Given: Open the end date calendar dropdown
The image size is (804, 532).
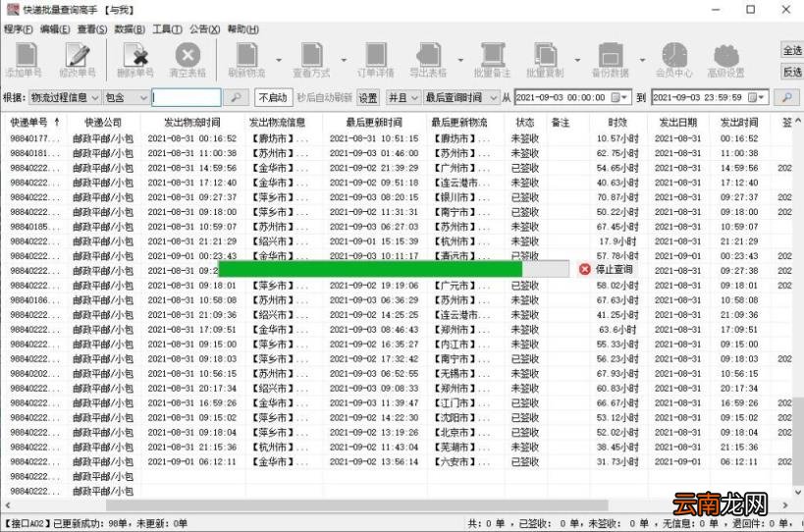Looking at the screenshot, I should point(756,97).
